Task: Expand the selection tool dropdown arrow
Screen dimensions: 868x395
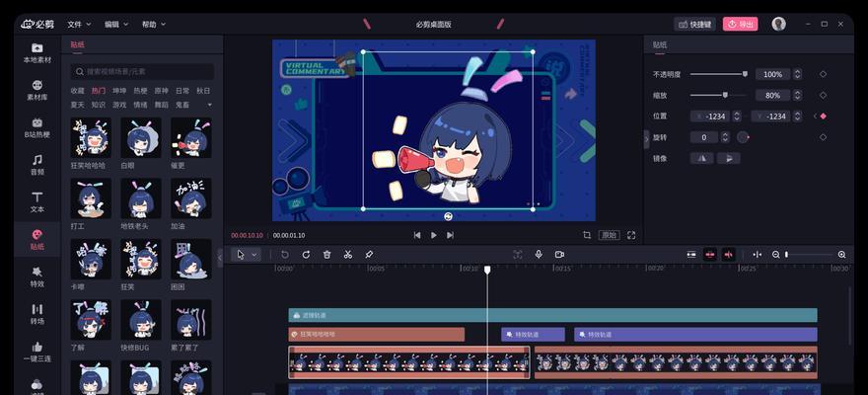Action: (254, 255)
